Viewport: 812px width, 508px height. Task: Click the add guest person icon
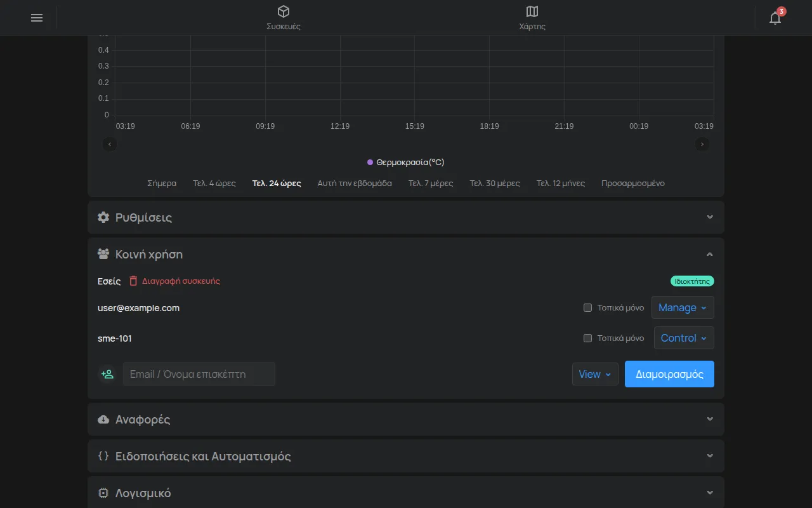click(108, 374)
